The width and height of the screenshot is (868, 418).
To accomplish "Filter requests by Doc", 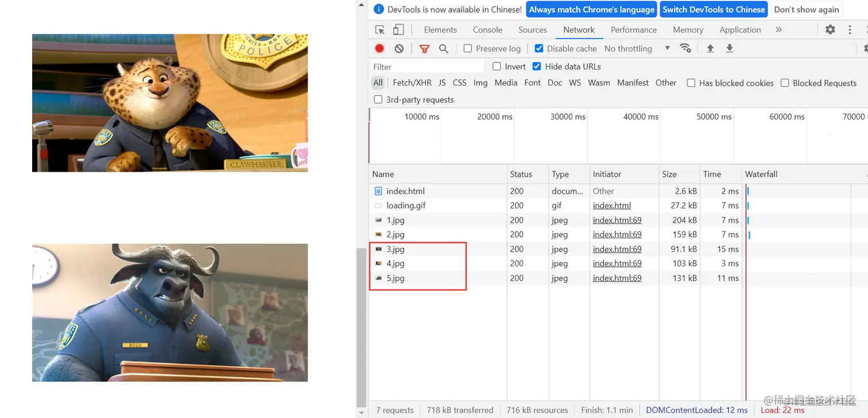I will [555, 83].
